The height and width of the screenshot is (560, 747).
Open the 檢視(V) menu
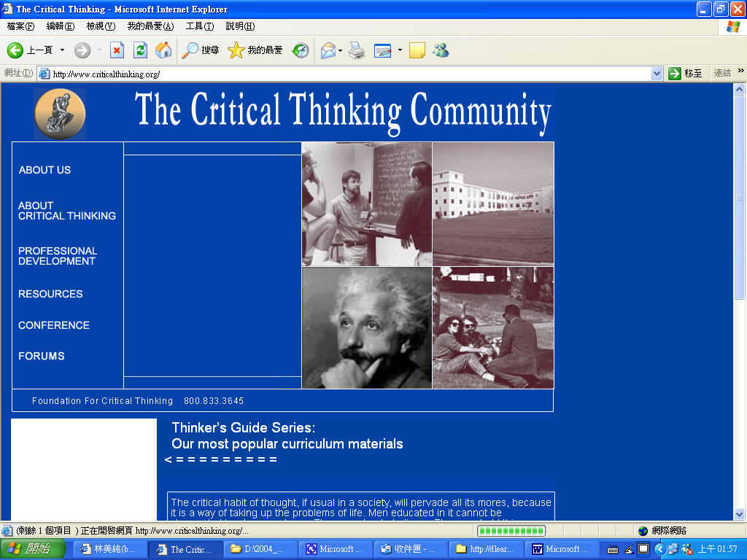[x=101, y=26]
